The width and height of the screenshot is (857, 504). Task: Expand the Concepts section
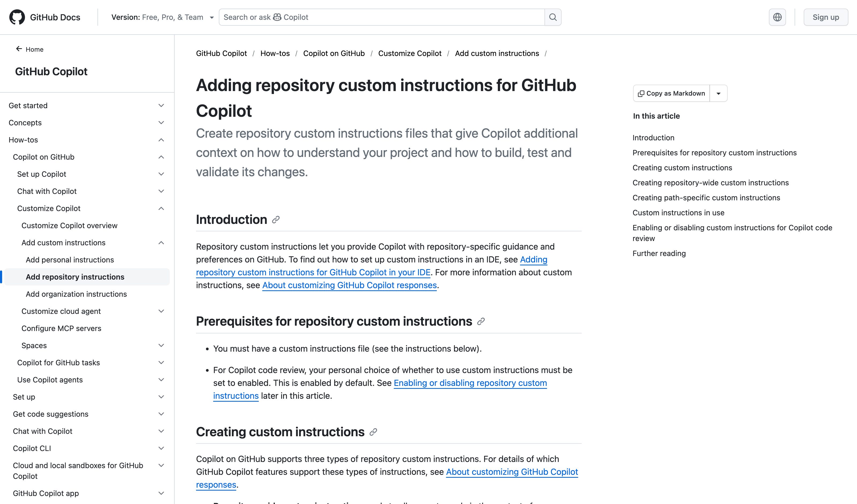click(161, 123)
